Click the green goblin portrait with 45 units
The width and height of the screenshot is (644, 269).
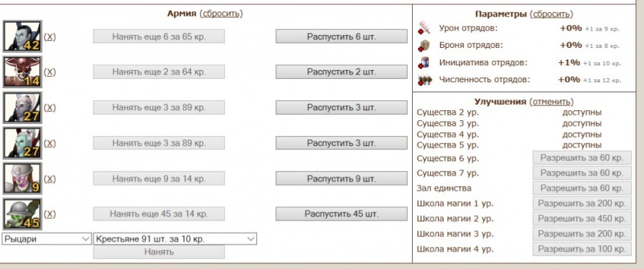(23, 214)
